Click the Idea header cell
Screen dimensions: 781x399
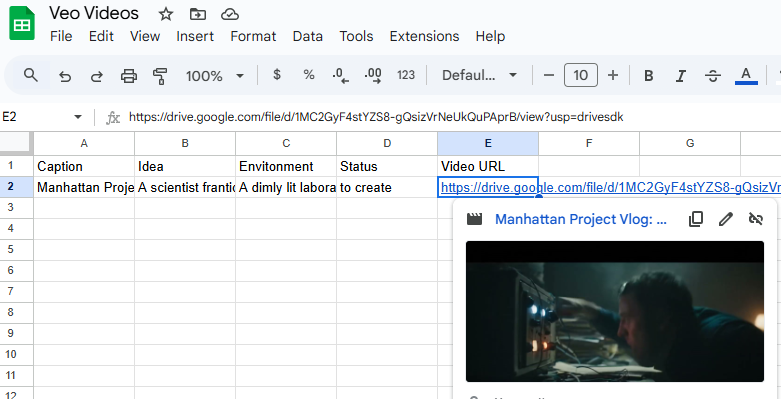pyautogui.click(x=185, y=166)
